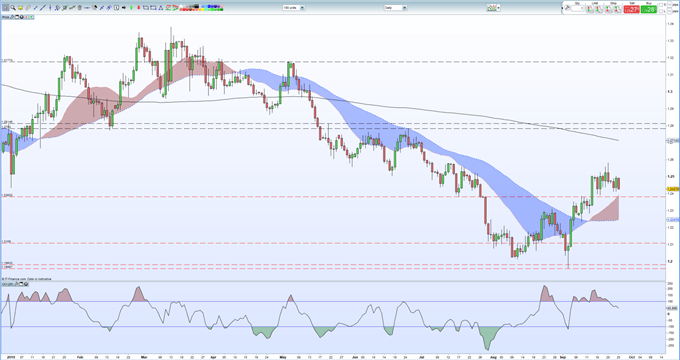Click the red Sell price button
The image size is (680, 360).
[631, 9]
